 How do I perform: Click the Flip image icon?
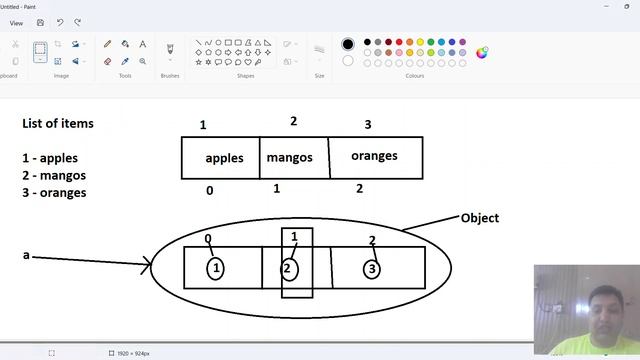(75, 61)
